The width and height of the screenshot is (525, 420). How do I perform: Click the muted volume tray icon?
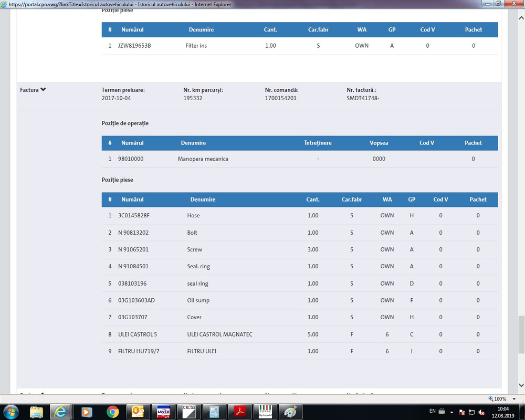pyautogui.click(x=482, y=412)
